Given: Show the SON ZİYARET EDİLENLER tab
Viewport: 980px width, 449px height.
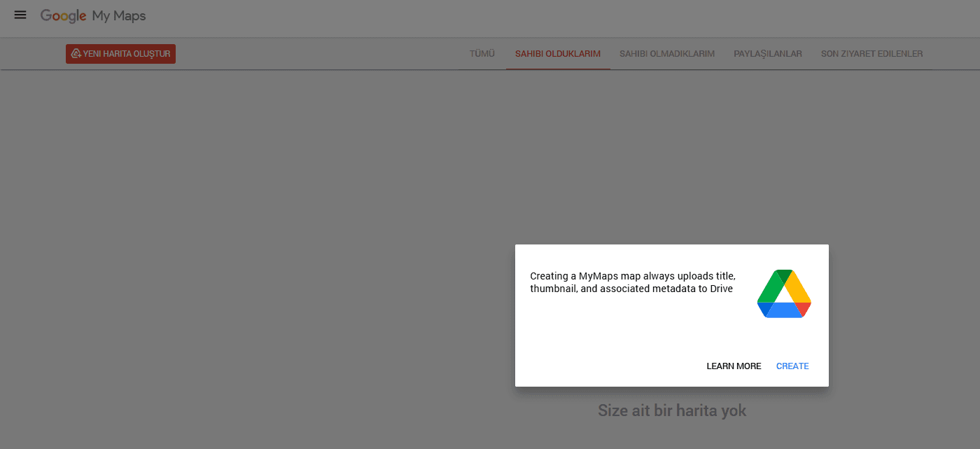Looking at the screenshot, I should click(871, 54).
